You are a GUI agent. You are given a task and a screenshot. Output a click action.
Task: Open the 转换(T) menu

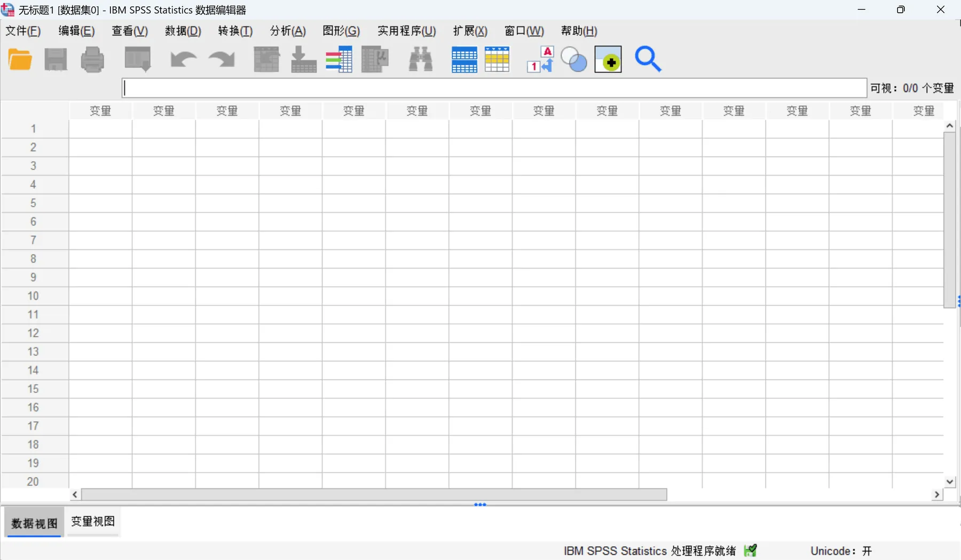[x=235, y=31]
